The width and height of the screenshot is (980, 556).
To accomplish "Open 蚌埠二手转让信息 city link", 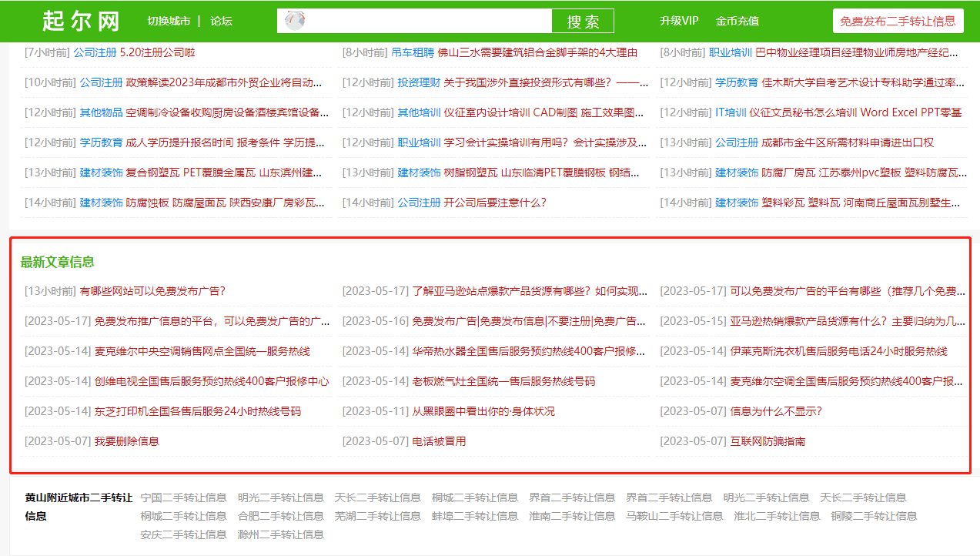I will 474,516.
